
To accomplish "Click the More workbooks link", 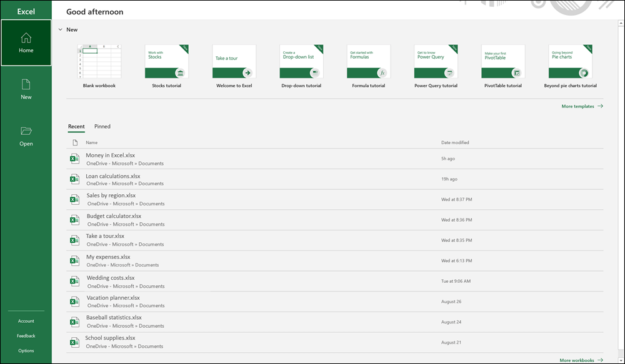I will click(x=581, y=360).
